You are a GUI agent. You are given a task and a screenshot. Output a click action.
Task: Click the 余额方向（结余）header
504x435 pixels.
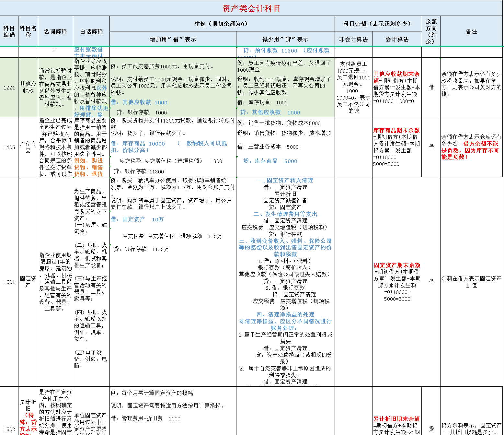tap(430, 31)
